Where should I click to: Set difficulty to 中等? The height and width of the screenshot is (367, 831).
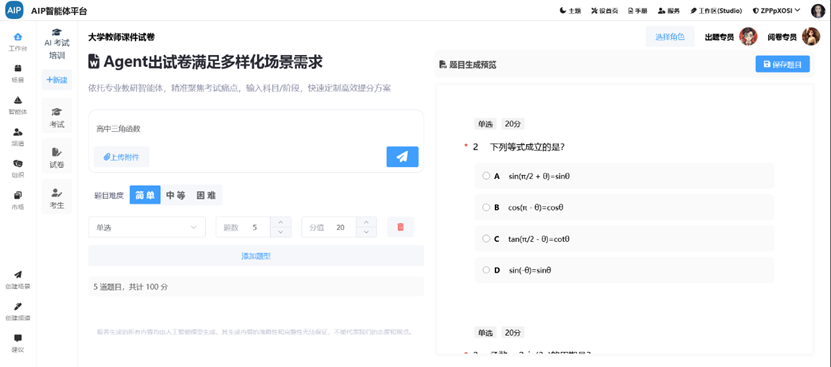(x=175, y=195)
